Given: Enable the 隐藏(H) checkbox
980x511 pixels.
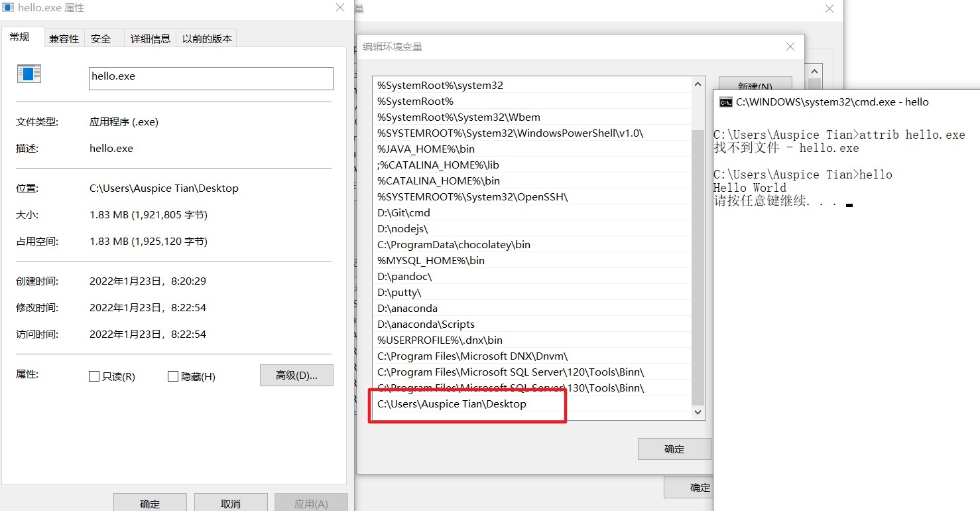Looking at the screenshot, I should (x=173, y=376).
